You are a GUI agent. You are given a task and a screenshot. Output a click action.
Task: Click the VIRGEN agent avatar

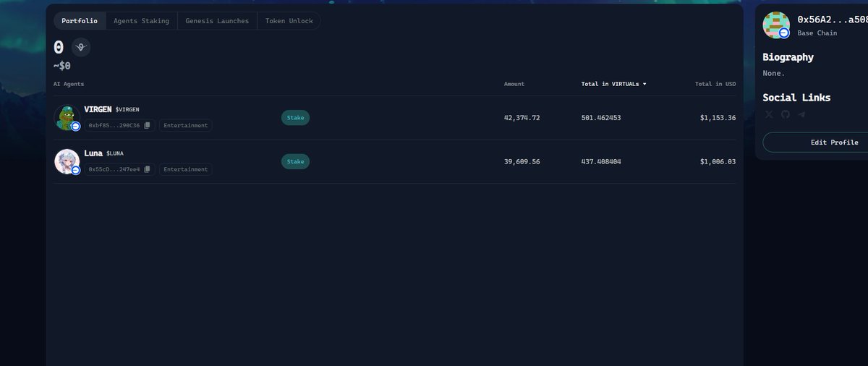[x=67, y=118]
